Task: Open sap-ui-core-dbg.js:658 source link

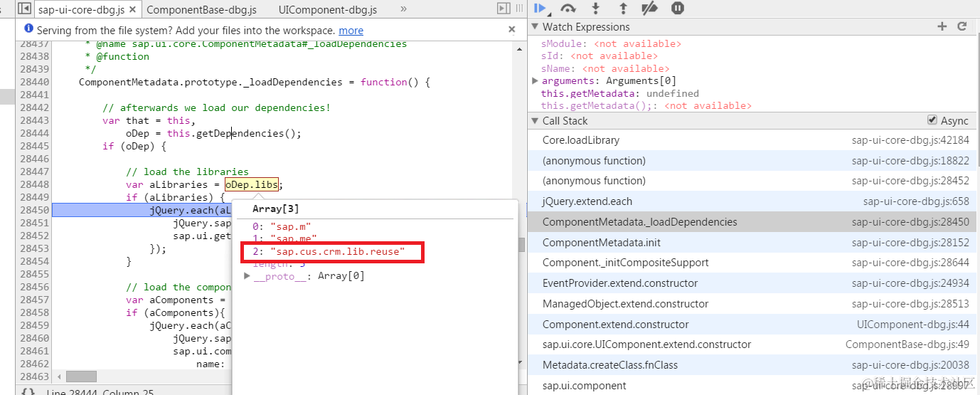Action: click(x=916, y=201)
